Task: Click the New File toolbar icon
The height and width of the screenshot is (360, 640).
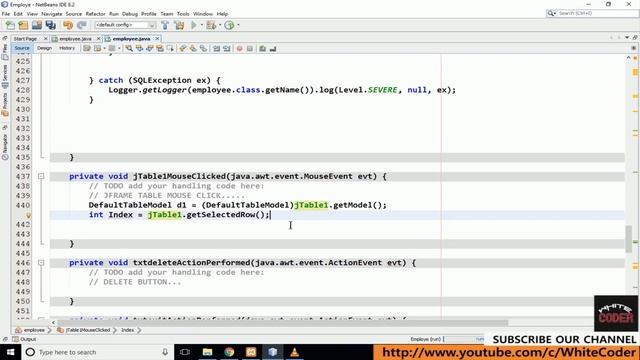Action: 10,25
